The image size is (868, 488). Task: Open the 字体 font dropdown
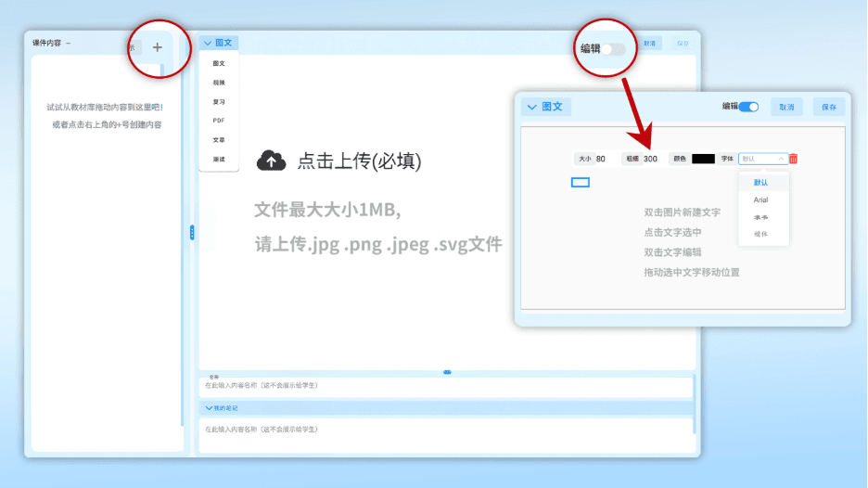coord(763,159)
